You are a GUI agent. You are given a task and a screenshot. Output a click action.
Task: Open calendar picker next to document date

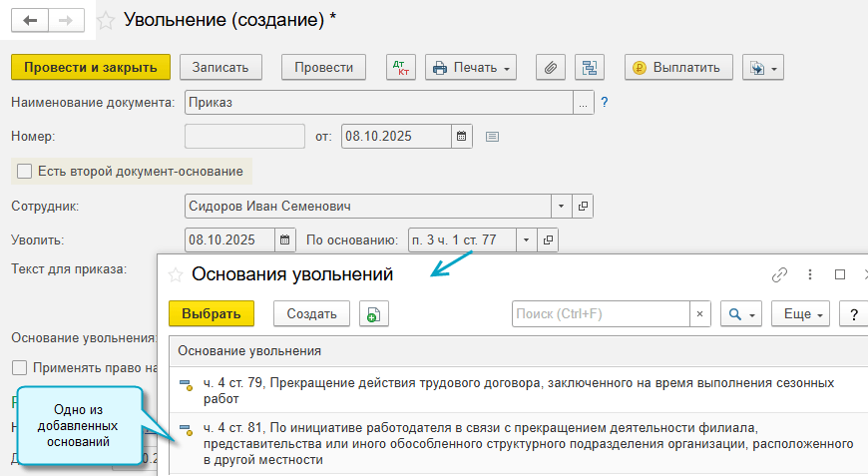462,136
